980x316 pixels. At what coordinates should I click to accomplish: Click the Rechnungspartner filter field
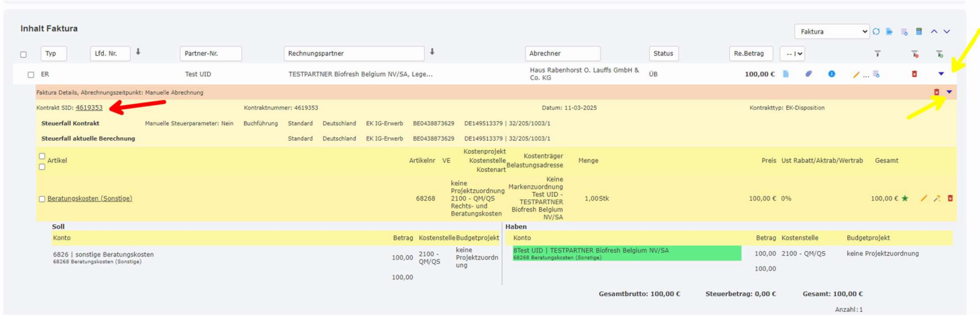point(354,54)
